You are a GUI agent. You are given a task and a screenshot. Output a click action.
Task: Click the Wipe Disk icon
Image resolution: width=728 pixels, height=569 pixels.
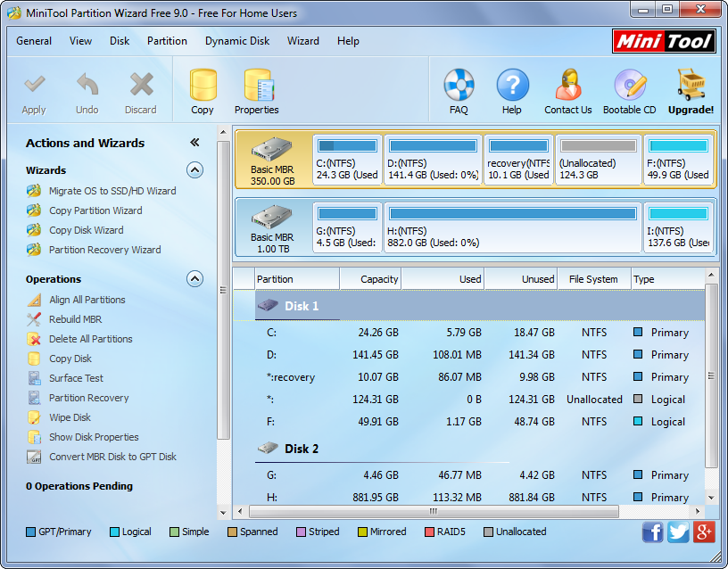[34, 417]
